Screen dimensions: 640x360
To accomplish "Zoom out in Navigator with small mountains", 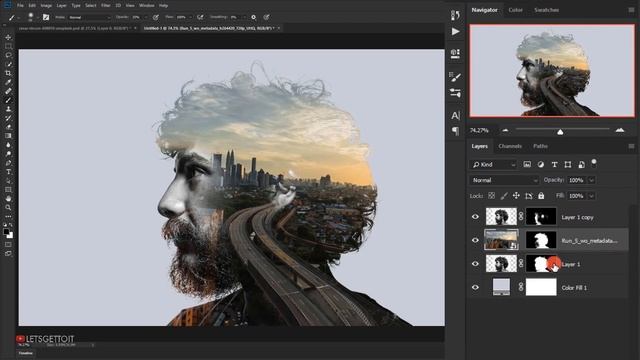I will pyautogui.click(x=505, y=130).
